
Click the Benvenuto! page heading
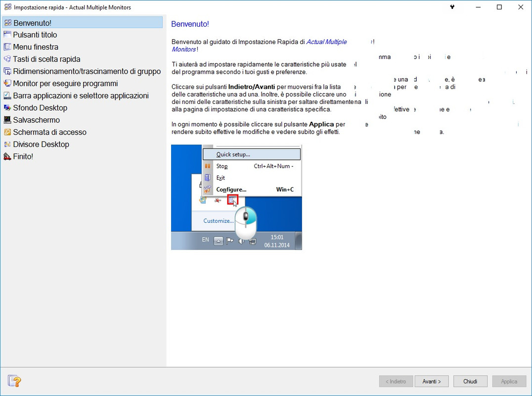tap(190, 24)
